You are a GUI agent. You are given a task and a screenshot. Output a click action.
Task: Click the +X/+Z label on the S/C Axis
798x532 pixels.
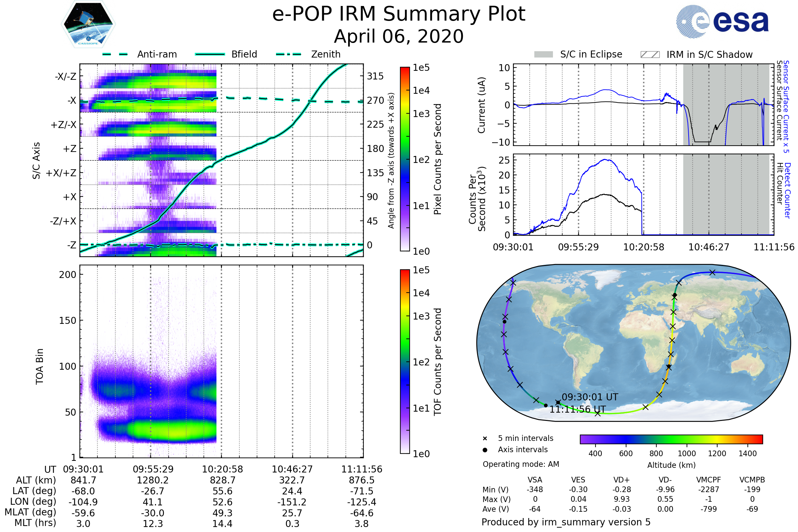point(61,173)
